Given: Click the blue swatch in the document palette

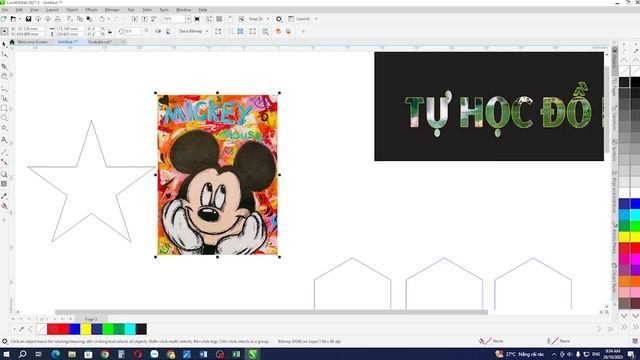Looking at the screenshot, I should 75,329.
